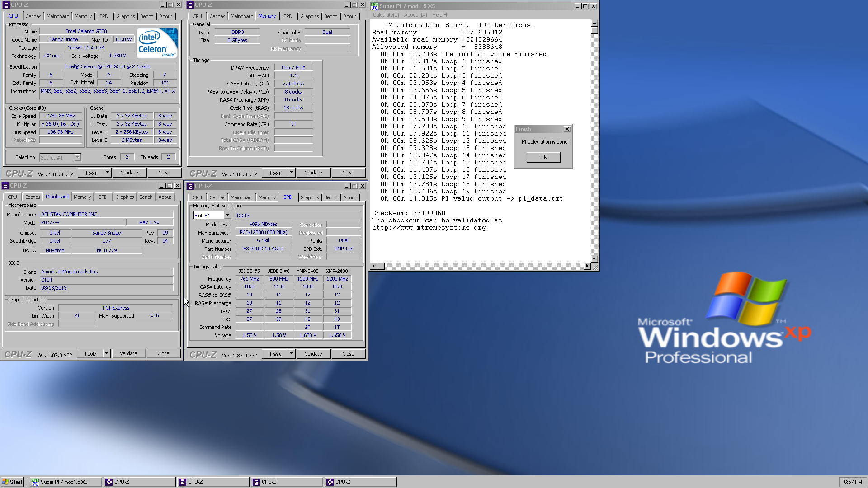Click the taskbar clock showing 6:57 PM
The width and height of the screenshot is (868, 488).
tap(853, 482)
